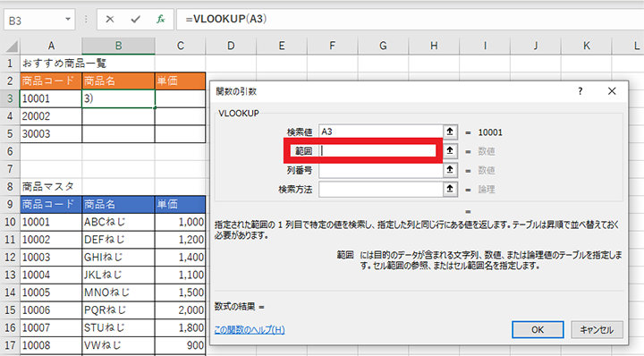The width and height of the screenshot is (644, 356).
Task: Click blue 商品コード header cell
Action: coord(51,204)
